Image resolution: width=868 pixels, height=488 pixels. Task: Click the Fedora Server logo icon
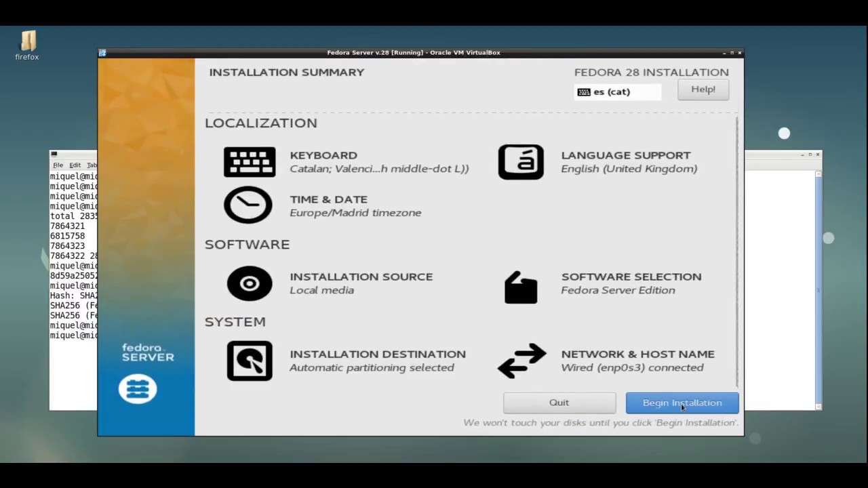coord(138,389)
